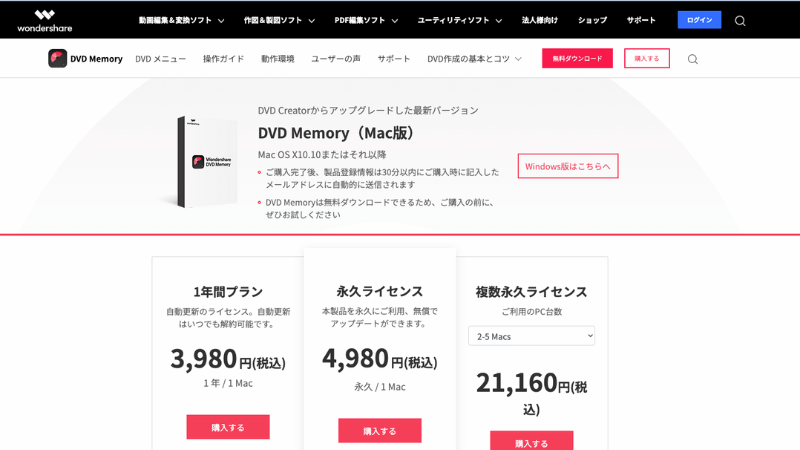Open 法人様向け menu item

click(539, 20)
